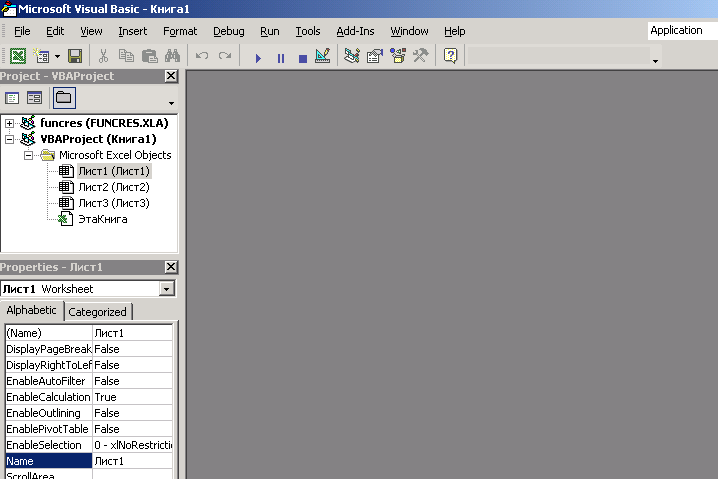
Task: Click the Reset stop icon
Action: coord(303,58)
